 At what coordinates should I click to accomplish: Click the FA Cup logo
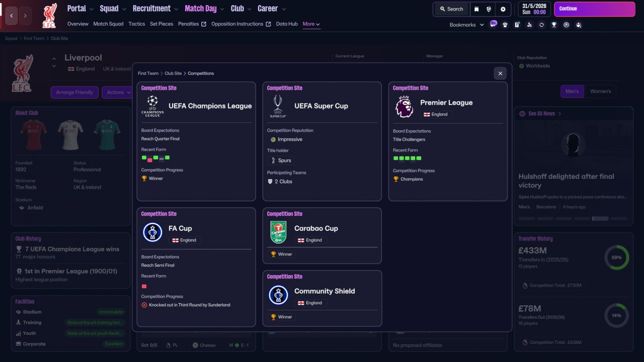pyautogui.click(x=152, y=232)
